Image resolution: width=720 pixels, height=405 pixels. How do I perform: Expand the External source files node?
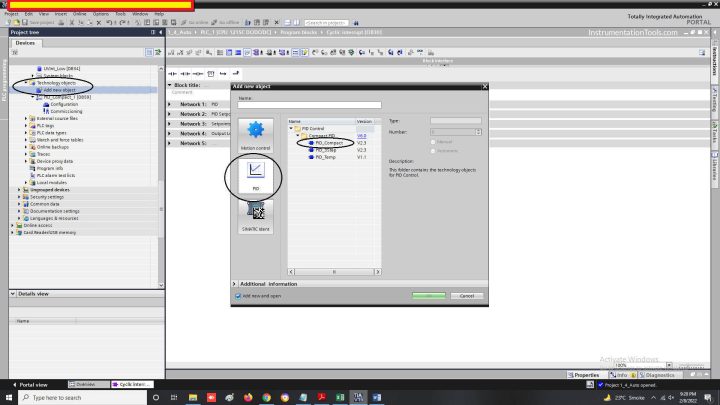coord(26,118)
